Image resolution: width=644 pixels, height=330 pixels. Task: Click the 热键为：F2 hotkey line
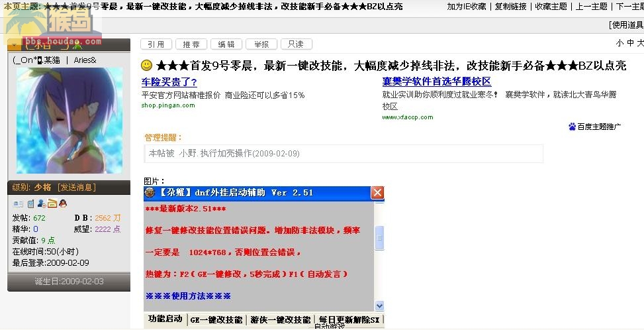pos(246,274)
